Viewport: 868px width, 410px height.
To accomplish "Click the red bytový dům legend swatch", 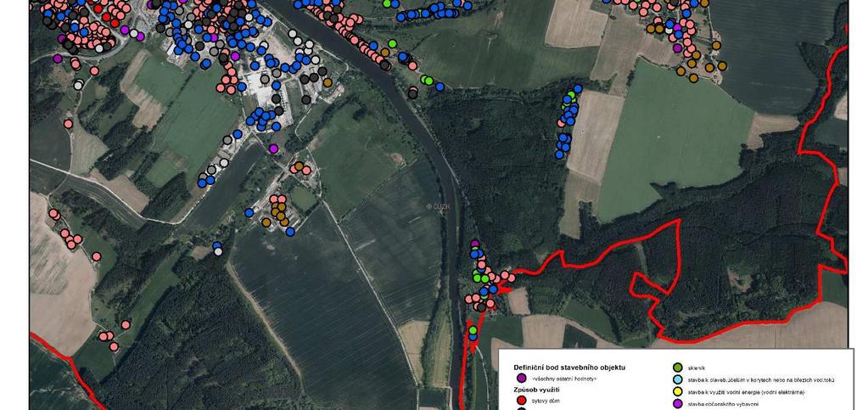I will [x=521, y=400].
